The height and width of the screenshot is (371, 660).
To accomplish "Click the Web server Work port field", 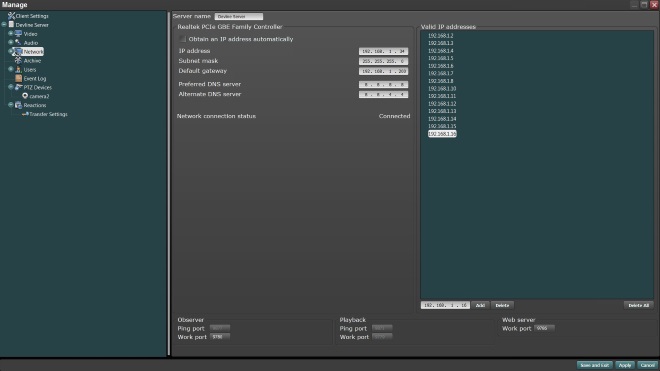I will coord(544,328).
